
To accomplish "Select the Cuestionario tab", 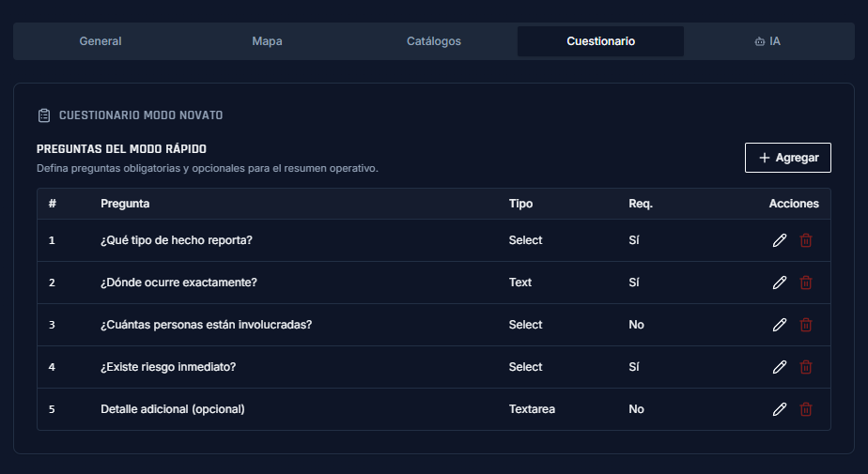I will click(x=600, y=41).
